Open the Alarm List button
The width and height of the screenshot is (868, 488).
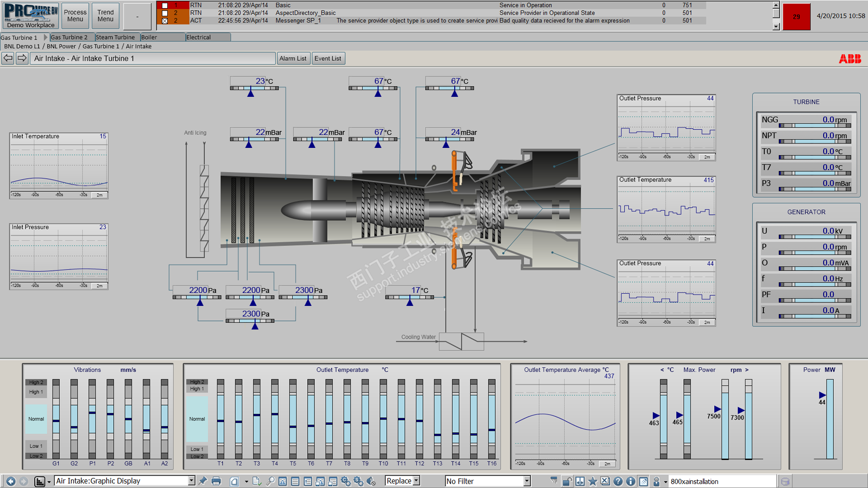(x=293, y=58)
